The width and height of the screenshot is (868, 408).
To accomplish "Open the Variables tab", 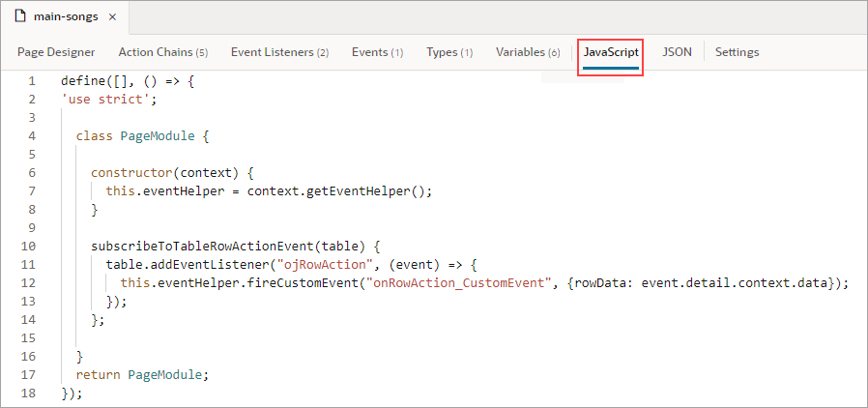I will [528, 52].
